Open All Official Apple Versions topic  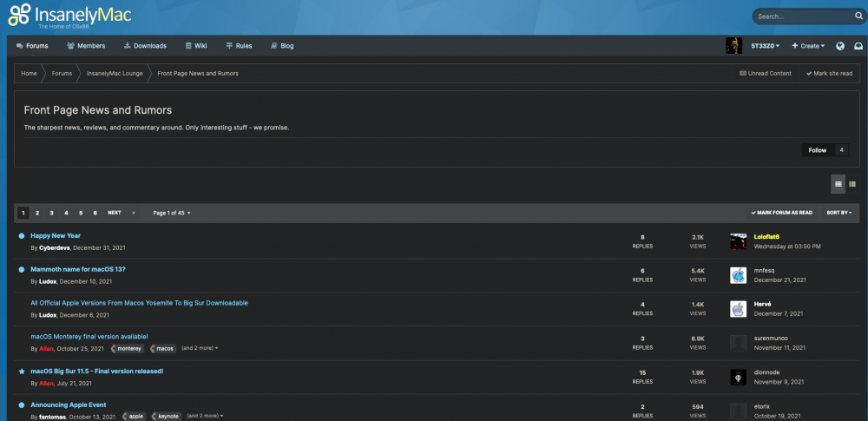pyautogui.click(x=139, y=303)
